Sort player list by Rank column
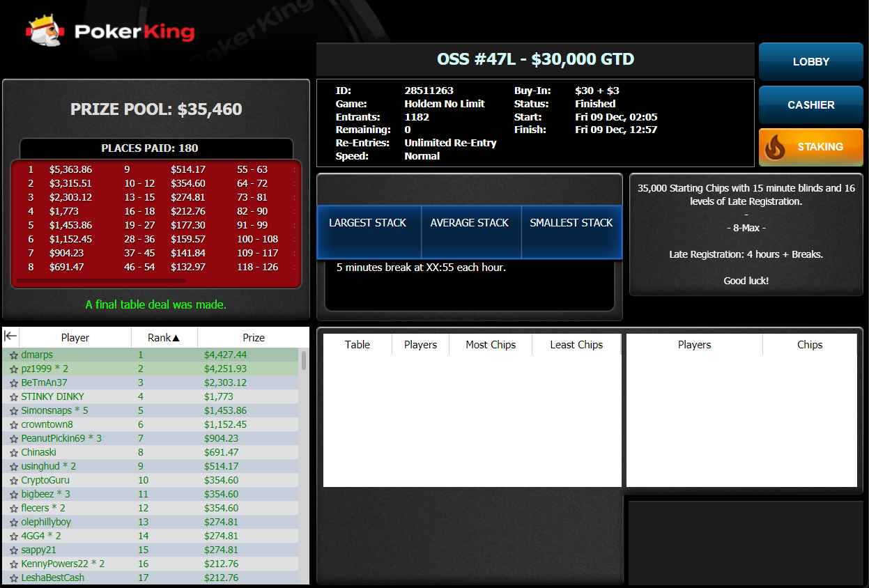The height and width of the screenshot is (588, 869). [x=164, y=337]
